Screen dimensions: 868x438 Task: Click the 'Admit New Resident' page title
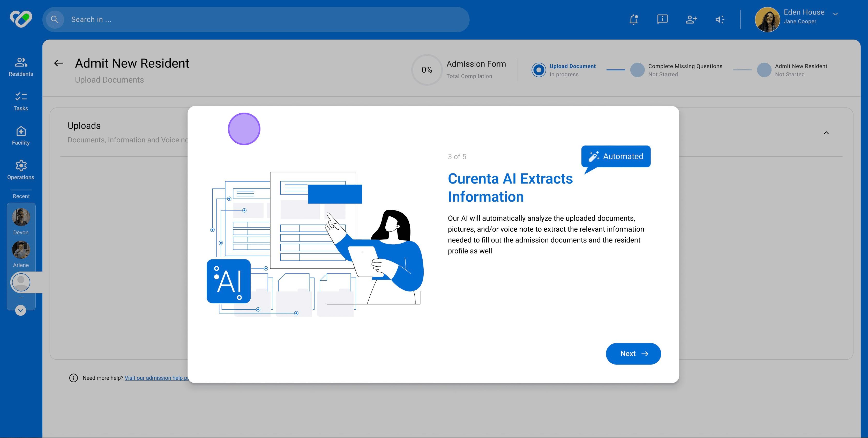click(132, 63)
